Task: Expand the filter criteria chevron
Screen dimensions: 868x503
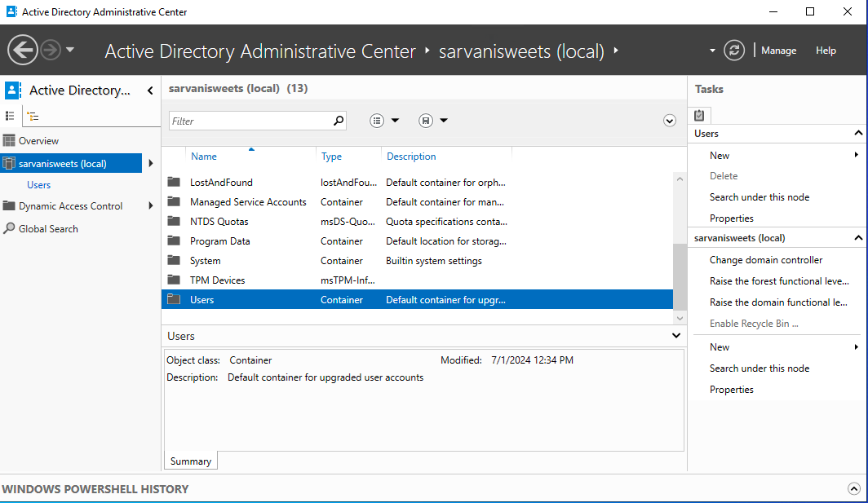Action: point(669,121)
